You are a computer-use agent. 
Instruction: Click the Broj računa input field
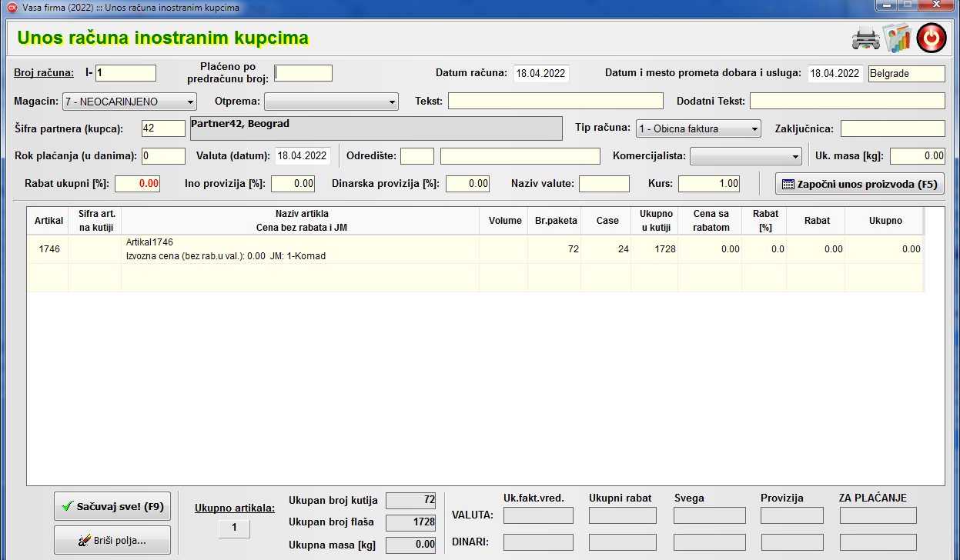125,73
